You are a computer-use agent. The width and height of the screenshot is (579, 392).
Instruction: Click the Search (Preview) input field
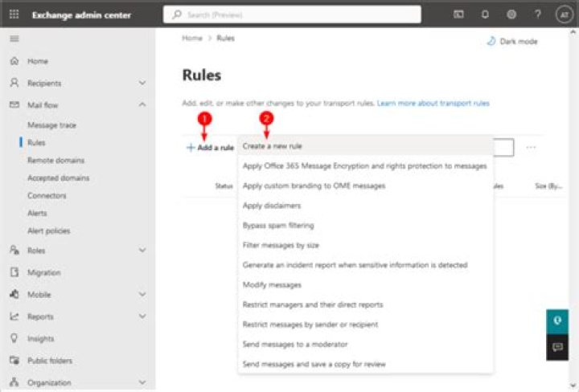point(292,14)
